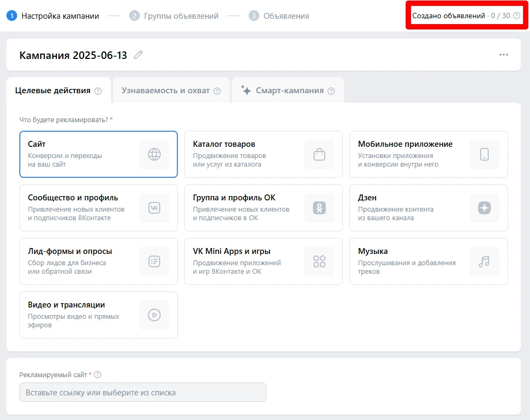Click the phone icon for Мобильное приложение
The image size is (530, 420).
(484, 154)
